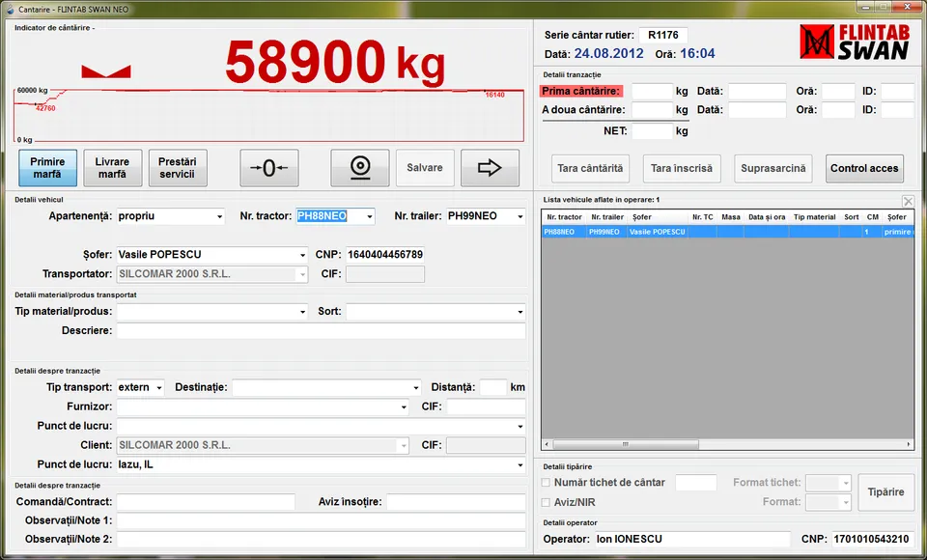Open the Iazu, IL Punct de lucru dropdown

click(x=520, y=465)
